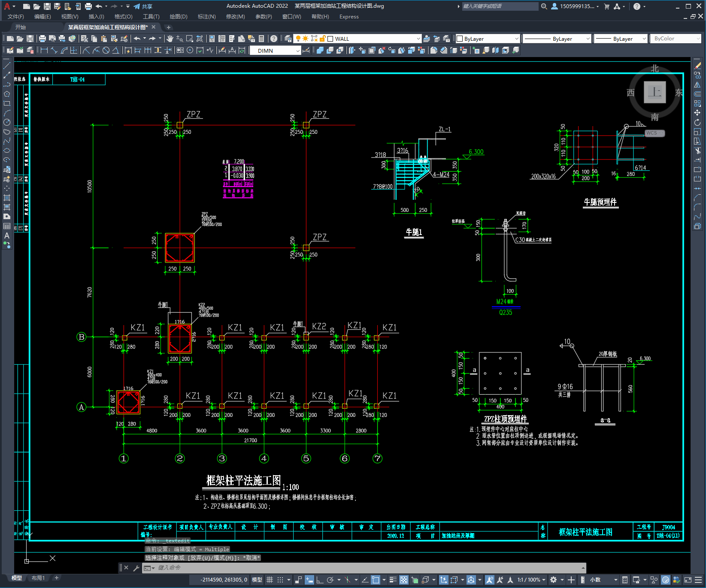Open the Autodesk App Store cart
This screenshot has width=706, height=588.
point(607,6)
